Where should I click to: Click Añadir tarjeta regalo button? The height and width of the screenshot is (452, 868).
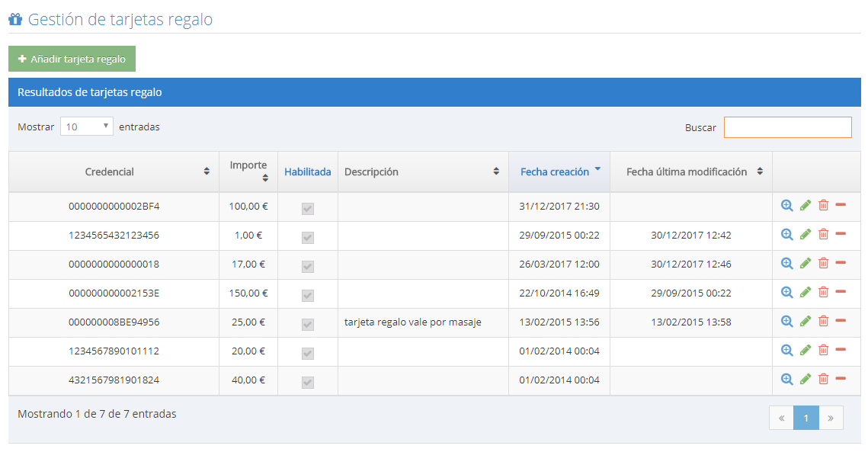[72, 59]
